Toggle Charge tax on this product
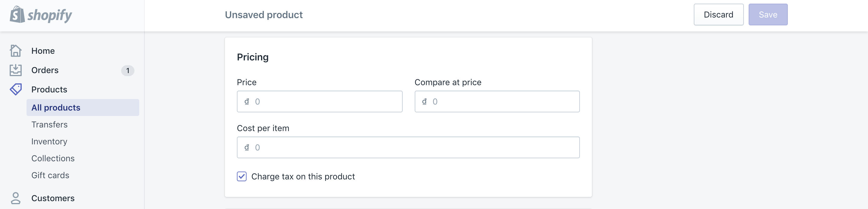The height and width of the screenshot is (209, 868). tap(242, 176)
